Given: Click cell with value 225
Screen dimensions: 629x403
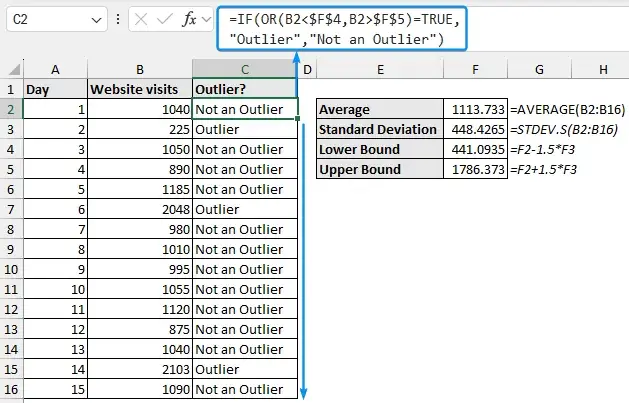Looking at the screenshot, I should click(140, 129).
